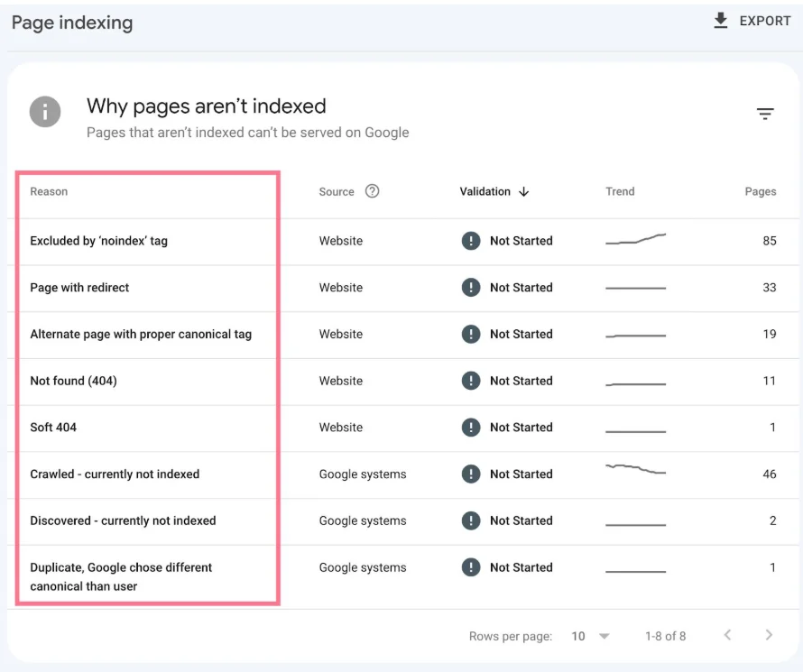The height and width of the screenshot is (672, 803).
Task: Click the 46 pages count
Action: 770,474
